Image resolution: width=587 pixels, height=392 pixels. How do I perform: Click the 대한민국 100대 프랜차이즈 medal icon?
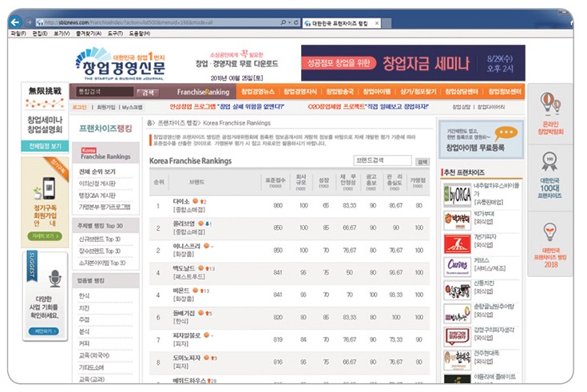(x=549, y=162)
